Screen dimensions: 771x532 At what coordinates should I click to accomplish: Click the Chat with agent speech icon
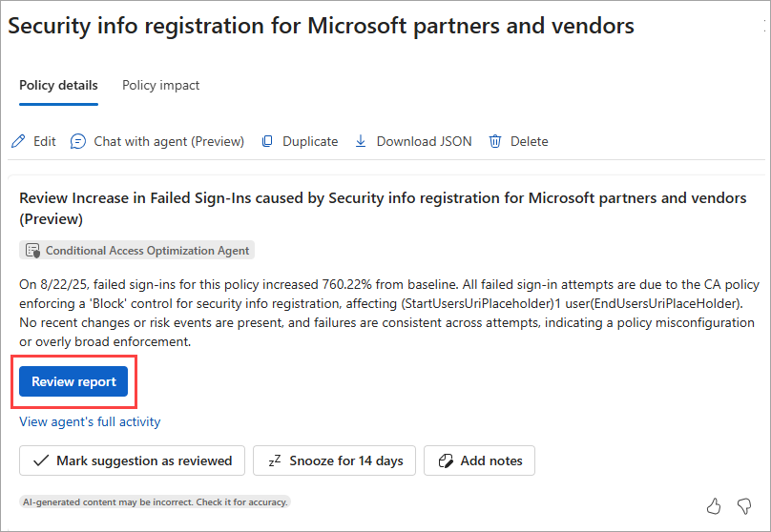78,141
